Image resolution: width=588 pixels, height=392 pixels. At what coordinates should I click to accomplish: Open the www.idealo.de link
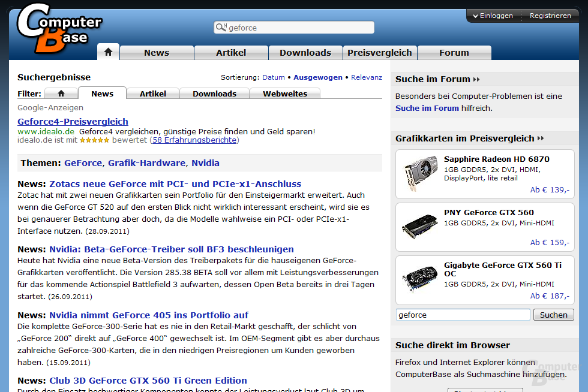(x=46, y=131)
